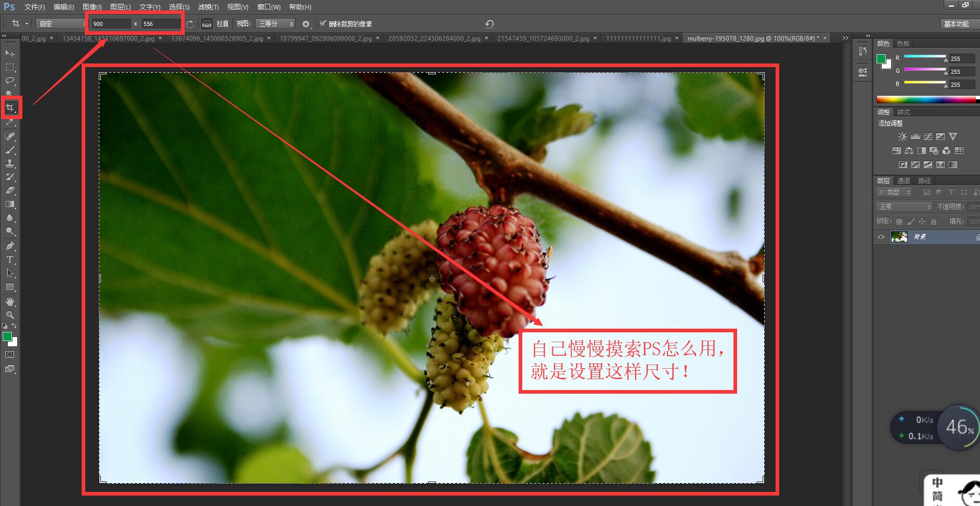
Task: Enable the 删除裁剪的像素 checkbox
Action: pyautogui.click(x=324, y=23)
